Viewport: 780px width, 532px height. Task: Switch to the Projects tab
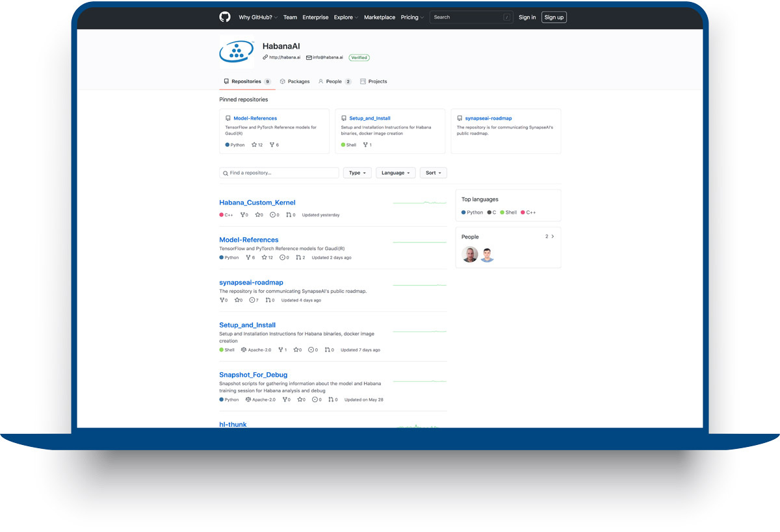coord(374,82)
